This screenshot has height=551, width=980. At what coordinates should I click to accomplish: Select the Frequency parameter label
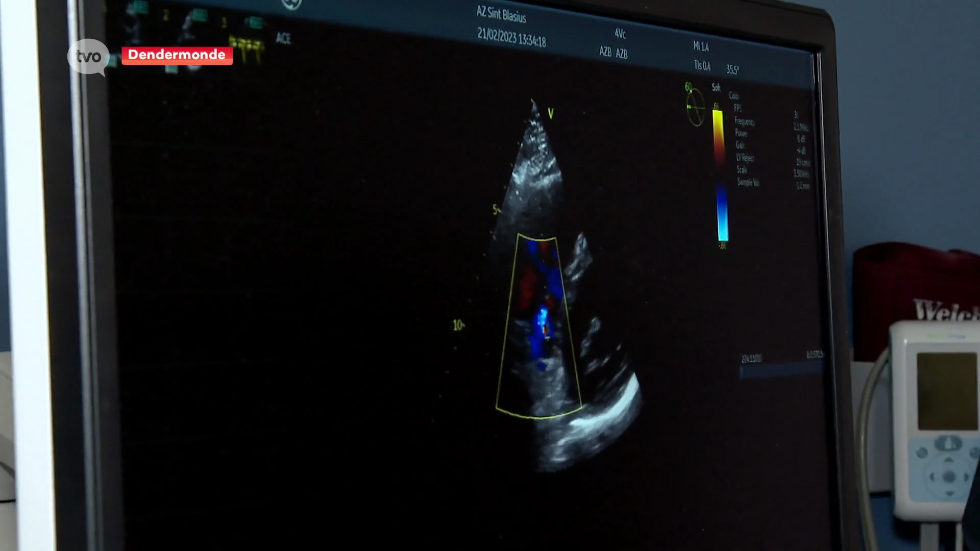pos(744,121)
